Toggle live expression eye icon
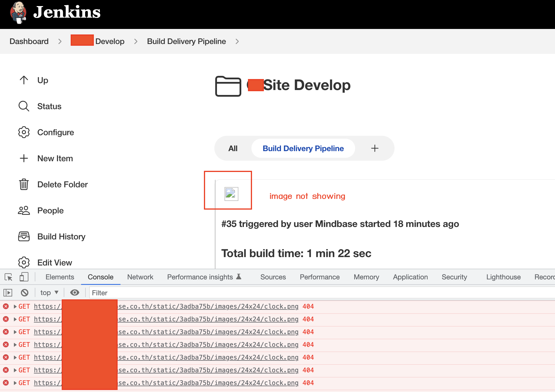Image resolution: width=555 pixels, height=392 pixels. coord(74,293)
